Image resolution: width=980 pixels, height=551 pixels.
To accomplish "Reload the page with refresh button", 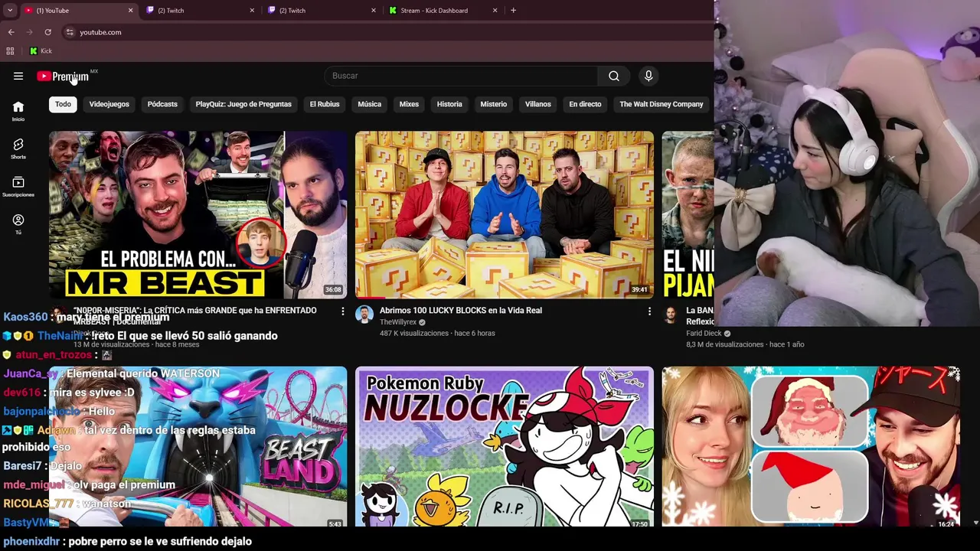I will click(47, 32).
